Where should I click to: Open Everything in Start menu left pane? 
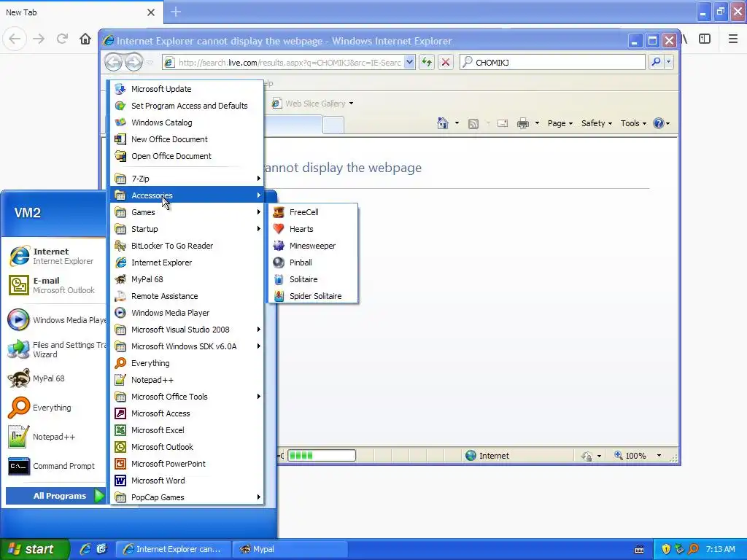point(55,408)
